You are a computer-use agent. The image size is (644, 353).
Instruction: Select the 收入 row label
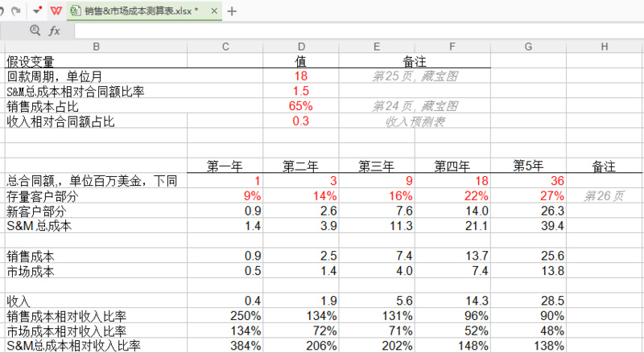point(96,301)
